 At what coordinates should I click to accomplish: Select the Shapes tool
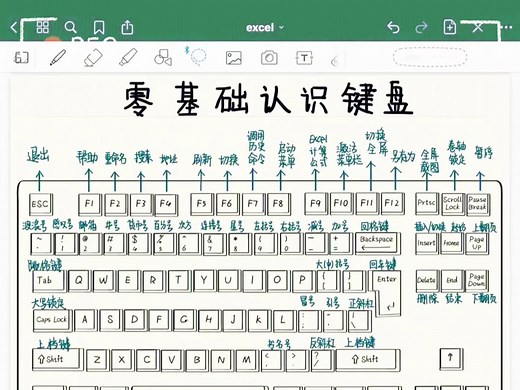point(163,57)
